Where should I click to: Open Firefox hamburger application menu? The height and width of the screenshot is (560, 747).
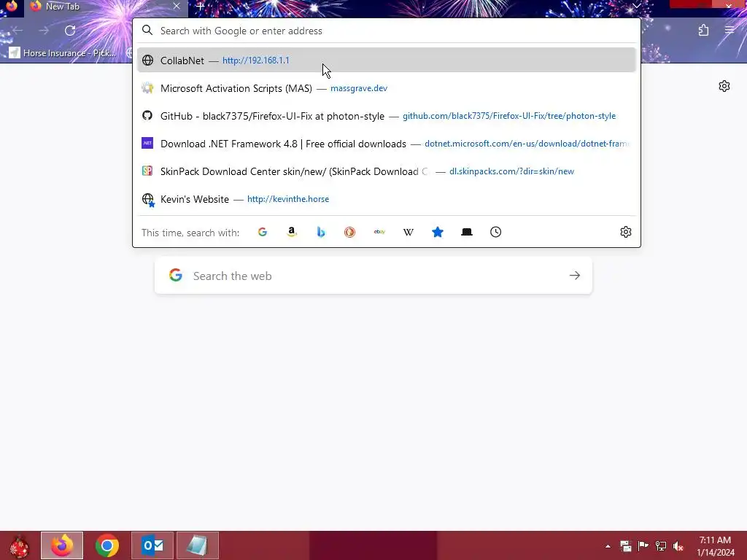pyautogui.click(x=729, y=31)
